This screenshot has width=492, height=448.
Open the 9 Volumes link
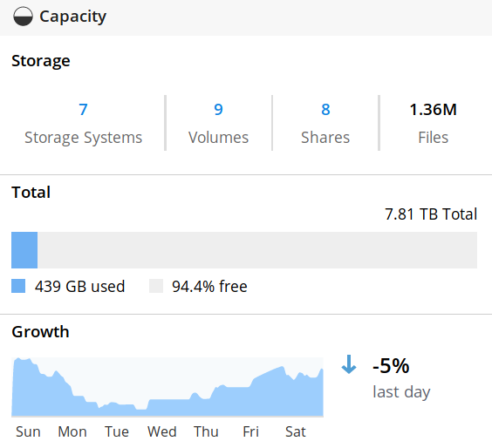[x=218, y=110]
